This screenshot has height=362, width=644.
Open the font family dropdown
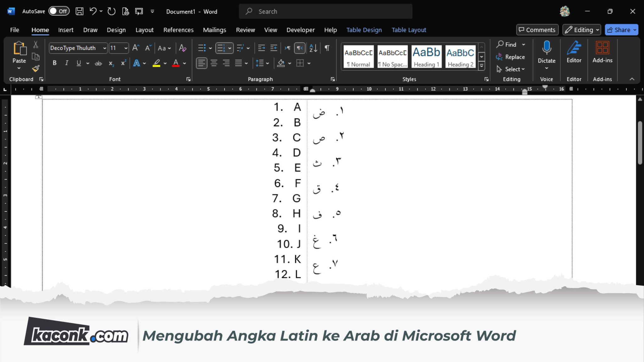coord(104,48)
